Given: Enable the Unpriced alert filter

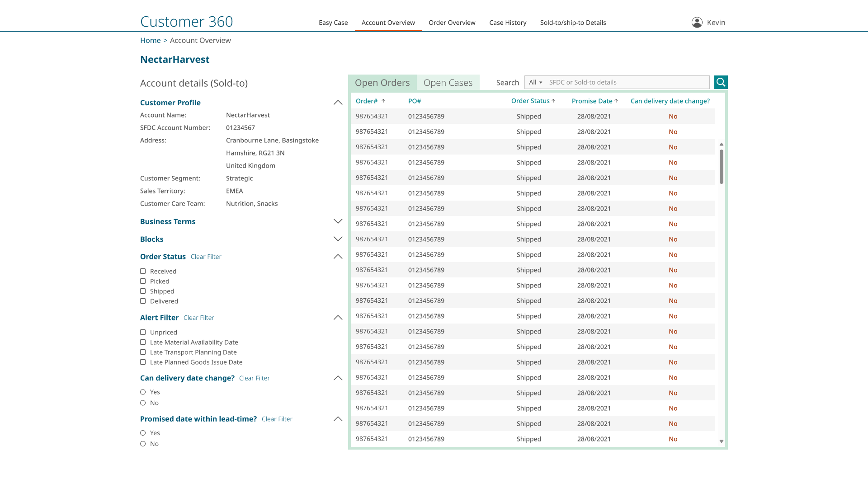Looking at the screenshot, I should pos(143,332).
